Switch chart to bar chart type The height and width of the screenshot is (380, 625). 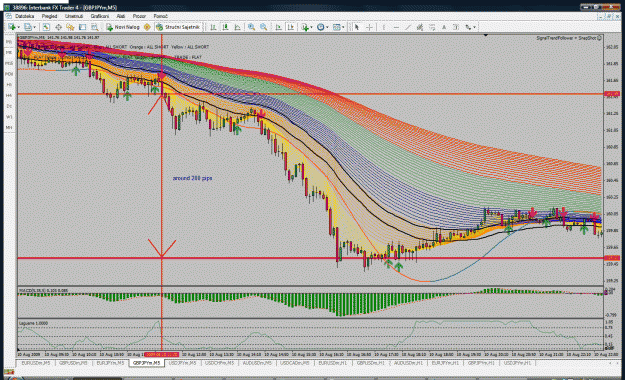(x=213, y=27)
